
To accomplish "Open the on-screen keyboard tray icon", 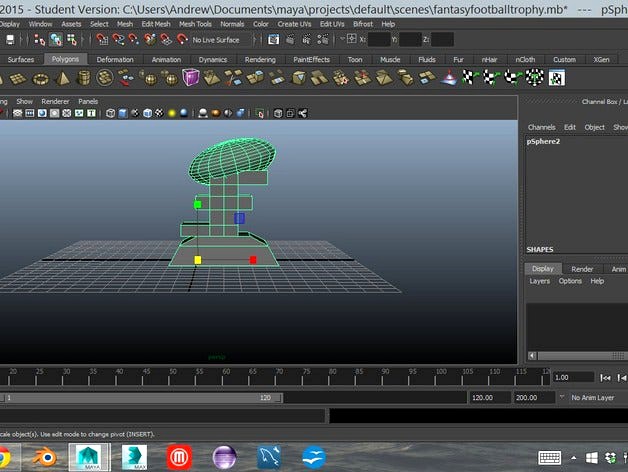I will pyautogui.click(x=550, y=457).
